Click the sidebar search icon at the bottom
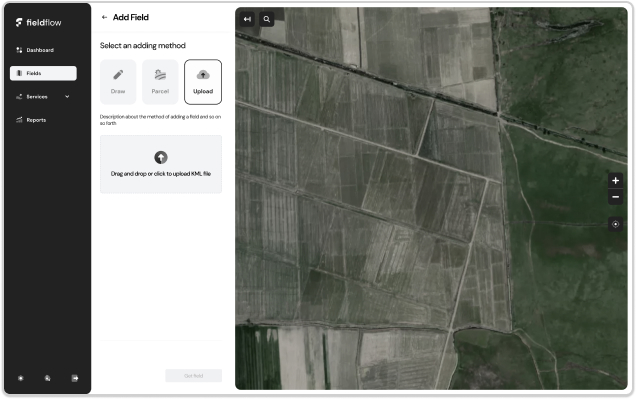The width and height of the screenshot is (636, 399). click(47, 378)
